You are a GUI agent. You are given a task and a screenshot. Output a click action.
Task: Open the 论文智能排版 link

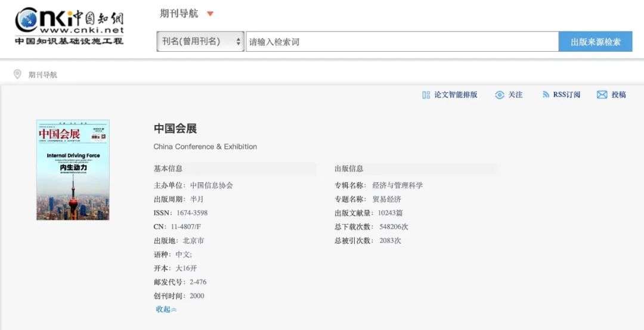pos(456,95)
